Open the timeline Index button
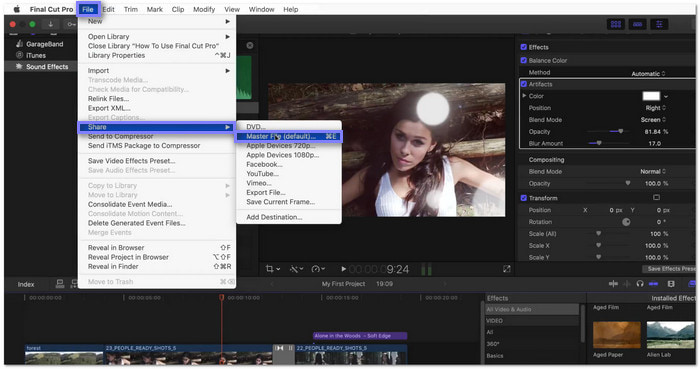This screenshot has width=700, height=369. [x=26, y=284]
